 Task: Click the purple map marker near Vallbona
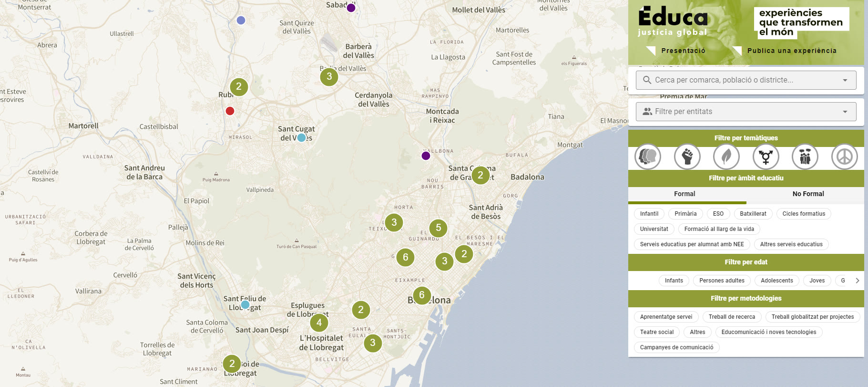pyautogui.click(x=426, y=156)
